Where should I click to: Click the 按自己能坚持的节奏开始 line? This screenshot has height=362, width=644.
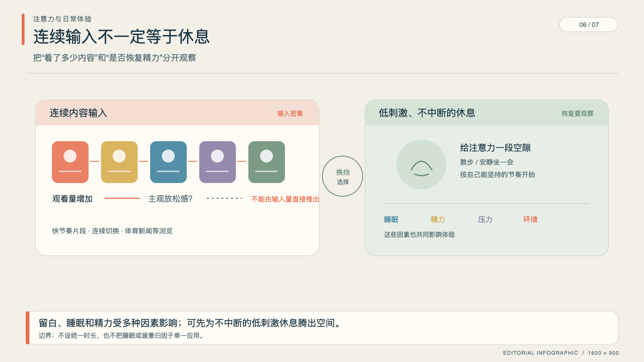pos(497,175)
